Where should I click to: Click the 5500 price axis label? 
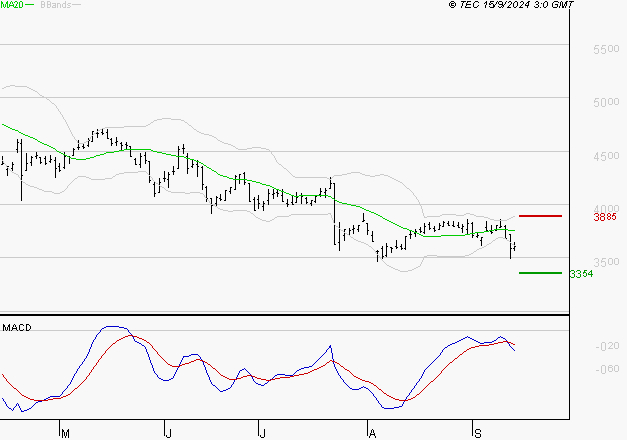(606, 49)
